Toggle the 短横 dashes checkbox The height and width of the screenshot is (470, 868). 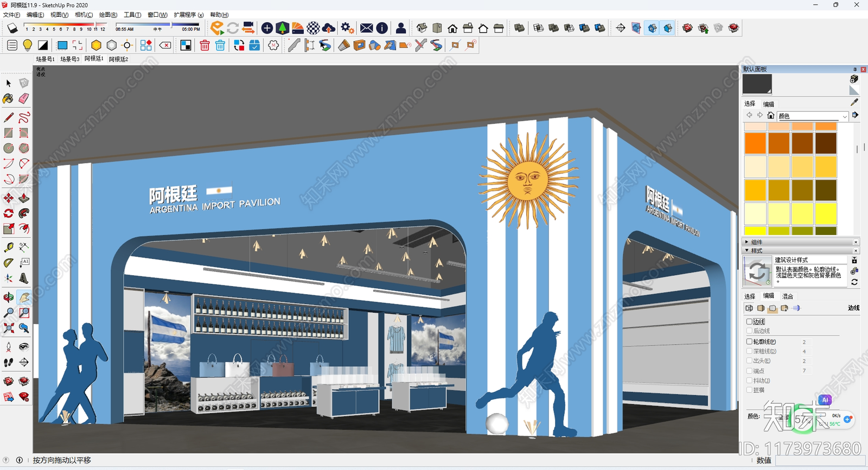point(749,390)
